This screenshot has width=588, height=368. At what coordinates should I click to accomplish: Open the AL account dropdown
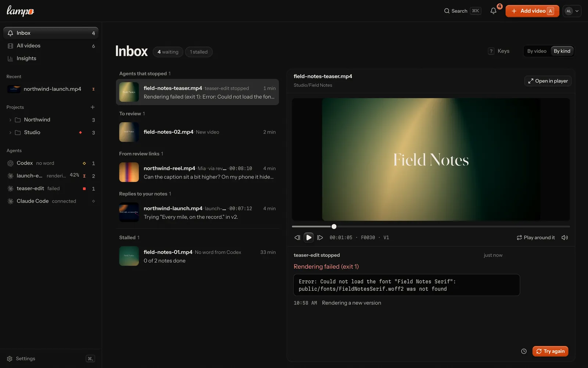click(x=572, y=11)
